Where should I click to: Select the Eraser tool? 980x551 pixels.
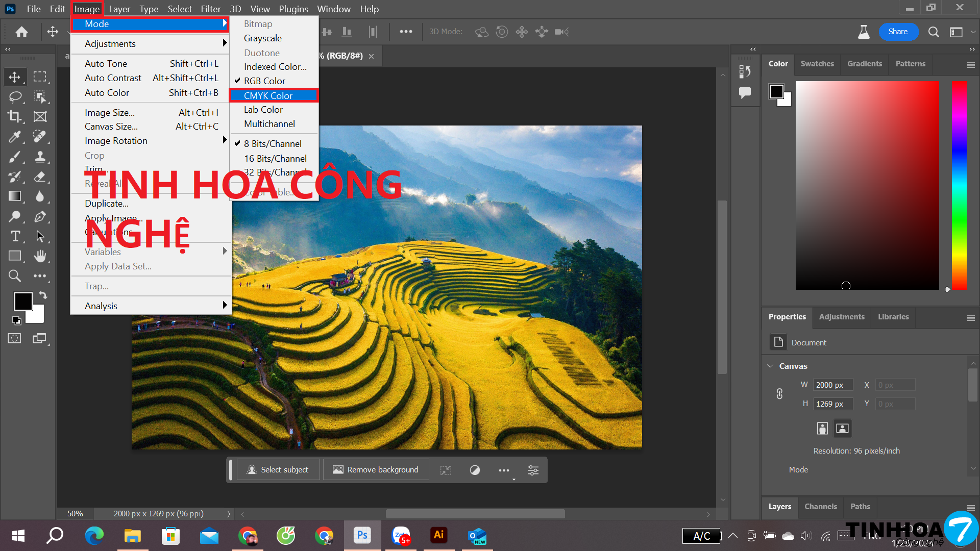40,177
